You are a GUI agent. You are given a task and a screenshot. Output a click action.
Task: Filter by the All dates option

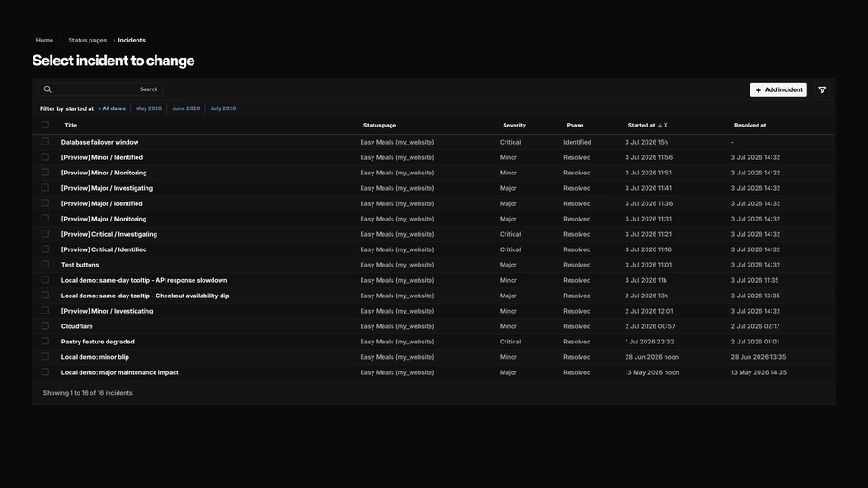[112, 108]
